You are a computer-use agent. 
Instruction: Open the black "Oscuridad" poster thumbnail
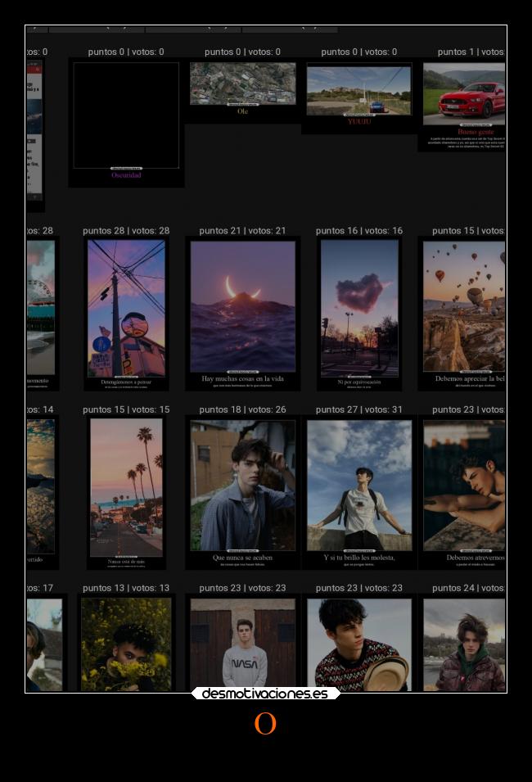126,115
